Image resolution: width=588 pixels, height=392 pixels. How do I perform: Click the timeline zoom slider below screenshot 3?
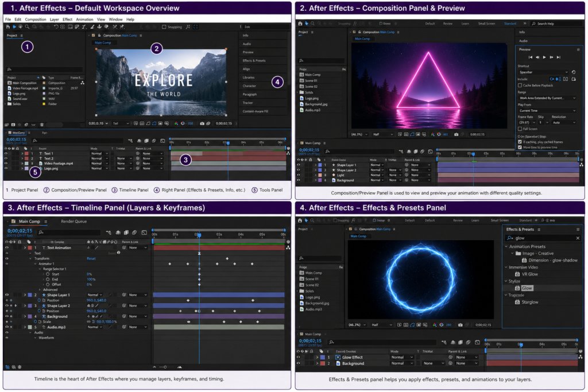[x=165, y=367]
